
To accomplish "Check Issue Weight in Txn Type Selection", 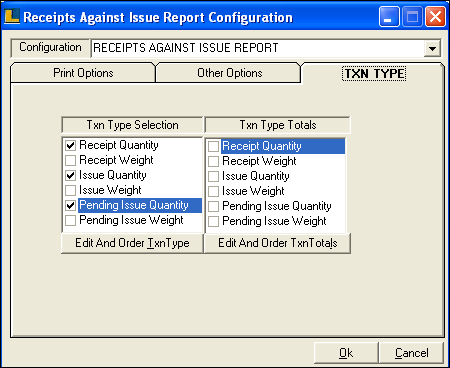I will 70,190.
